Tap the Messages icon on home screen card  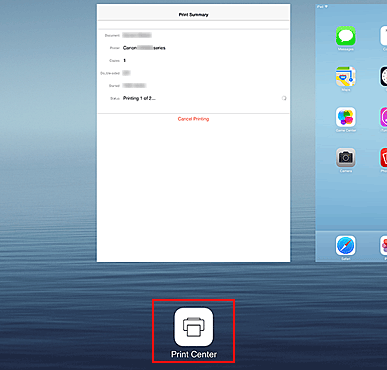[x=346, y=36]
